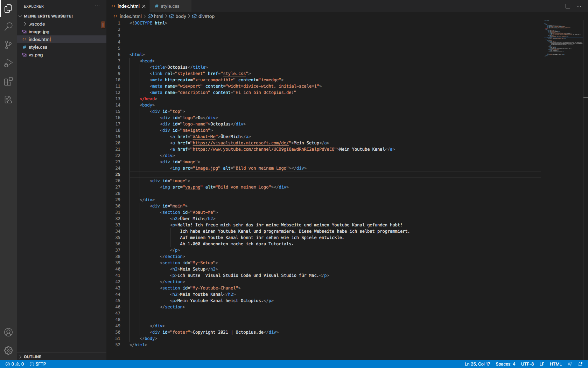The height and width of the screenshot is (368, 588).
Task: Click div#top in the breadcrumb bar
Action: (x=206, y=16)
